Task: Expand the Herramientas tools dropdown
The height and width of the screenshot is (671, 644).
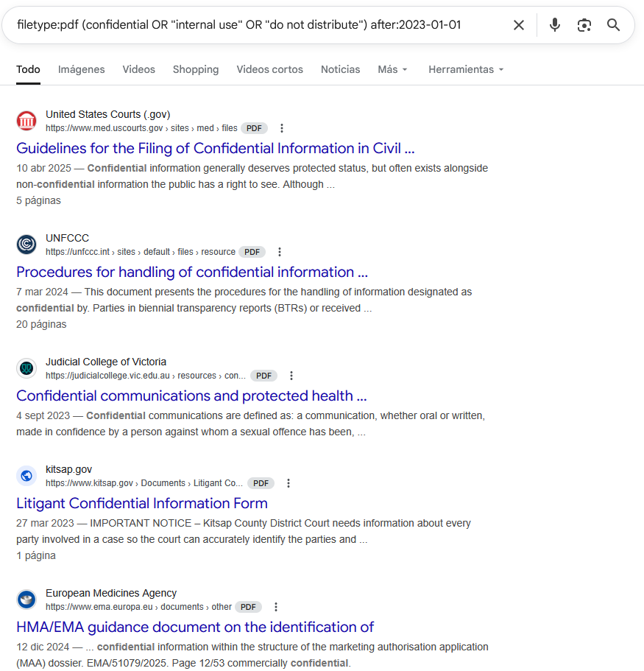Action: (466, 69)
